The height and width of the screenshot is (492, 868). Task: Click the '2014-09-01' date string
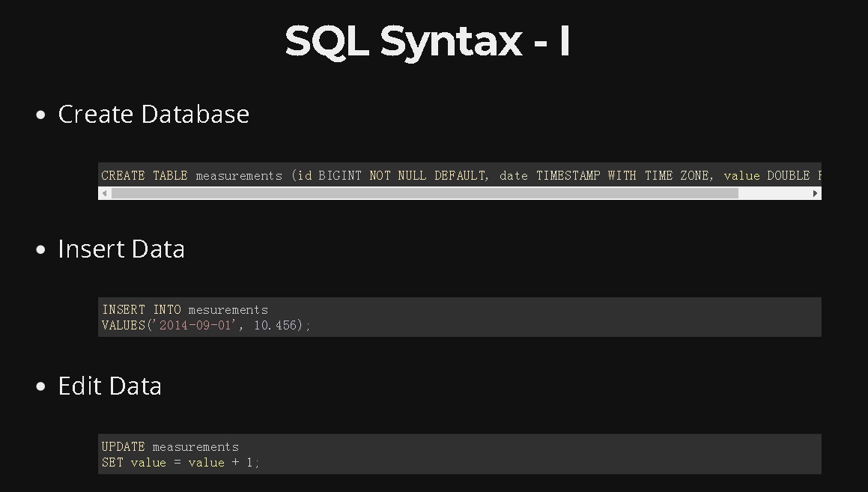point(195,326)
